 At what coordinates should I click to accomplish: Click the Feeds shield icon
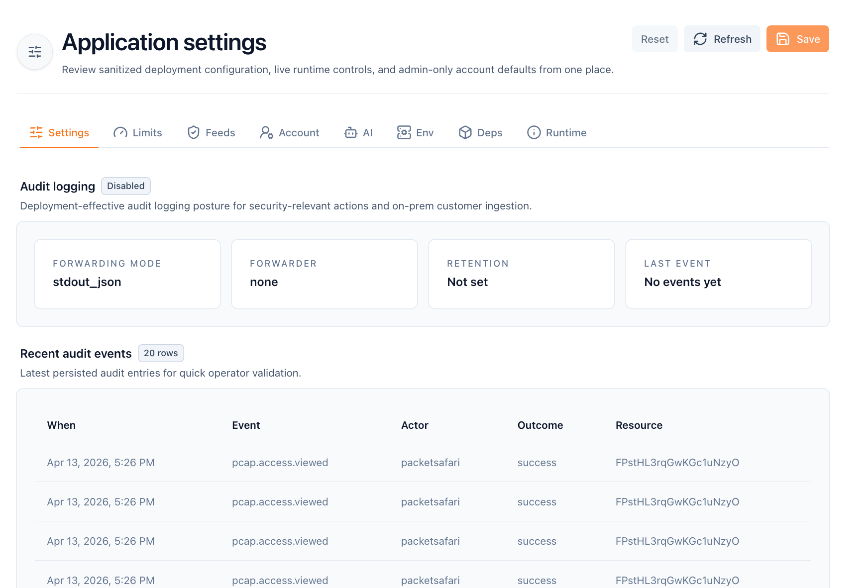click(194, 132)
